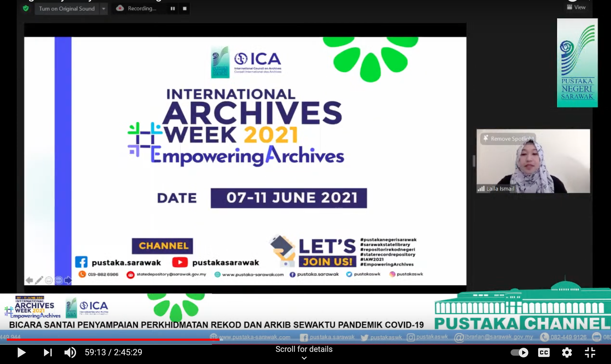Play the video

click(21, 352)
